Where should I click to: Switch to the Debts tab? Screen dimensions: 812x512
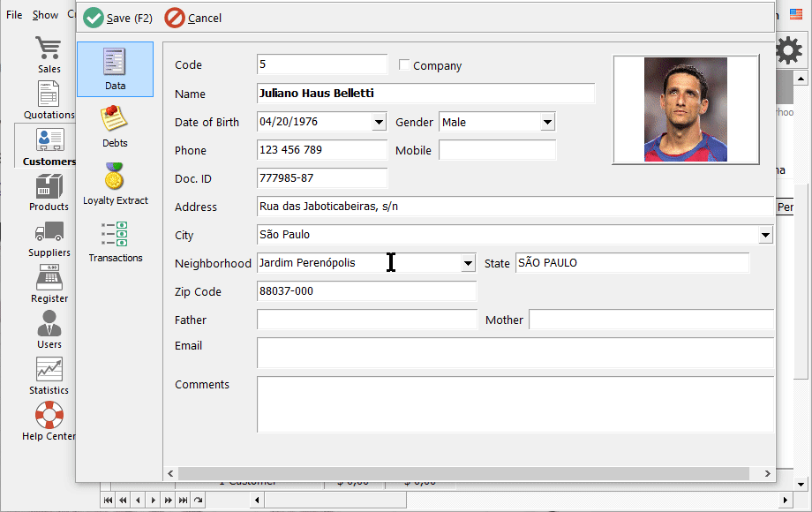pos(115,126)
